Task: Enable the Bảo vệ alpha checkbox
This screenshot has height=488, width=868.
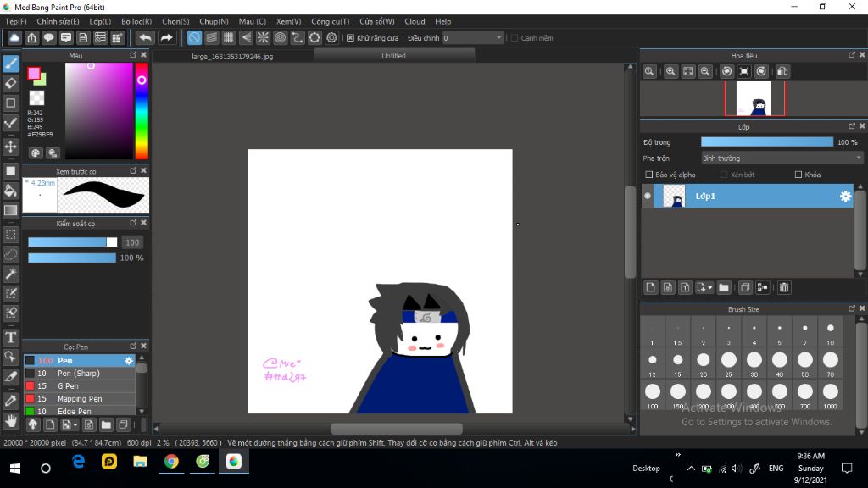Action: [648, 175]
